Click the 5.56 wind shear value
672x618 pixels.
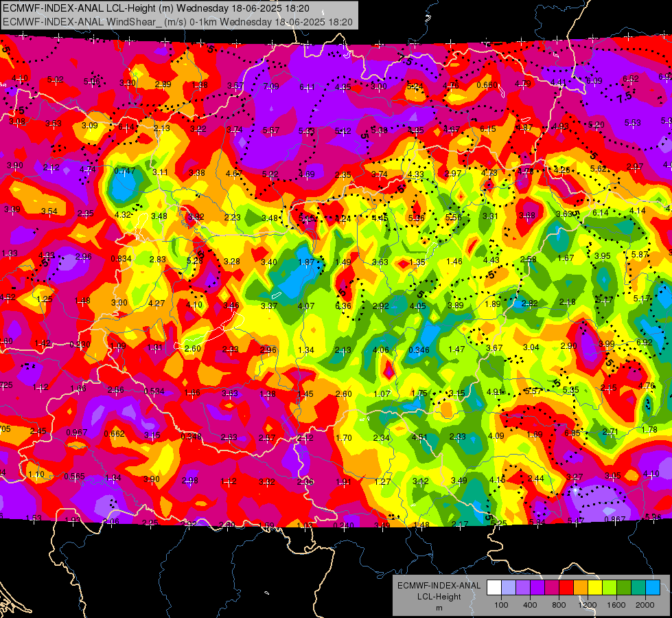coord(454,217)
